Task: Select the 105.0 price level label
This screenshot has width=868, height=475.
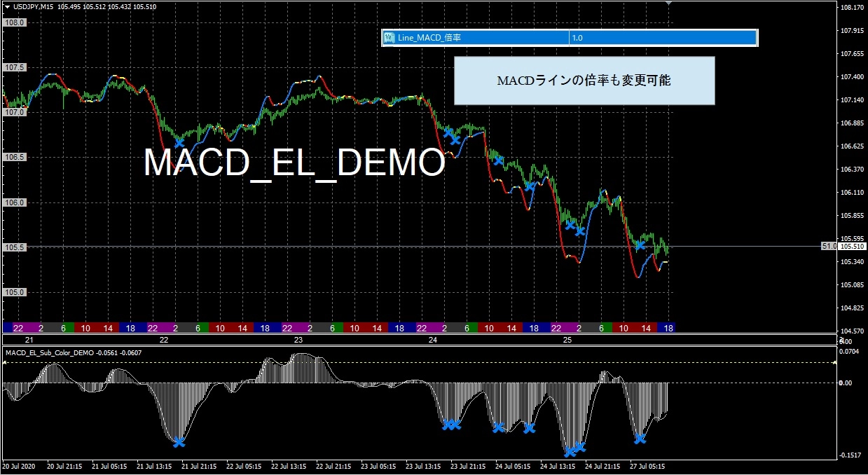Action: coord(15,291)
